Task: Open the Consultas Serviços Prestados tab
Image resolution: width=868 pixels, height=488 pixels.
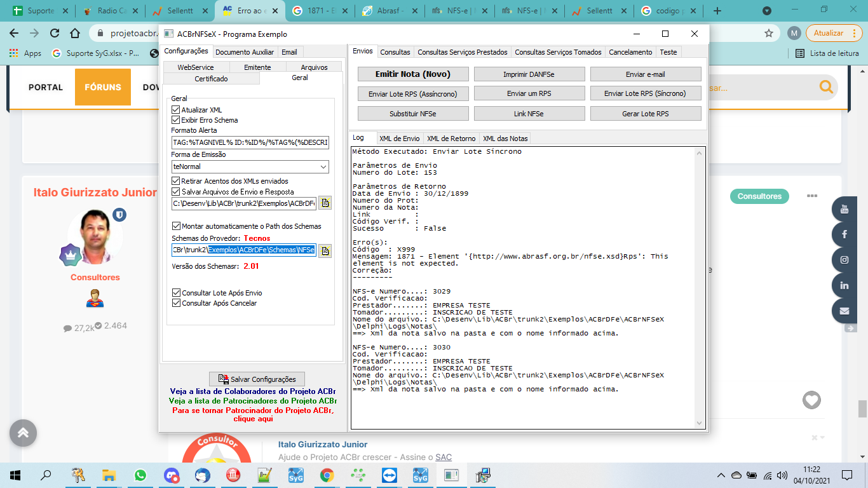Action: point(463,52)
